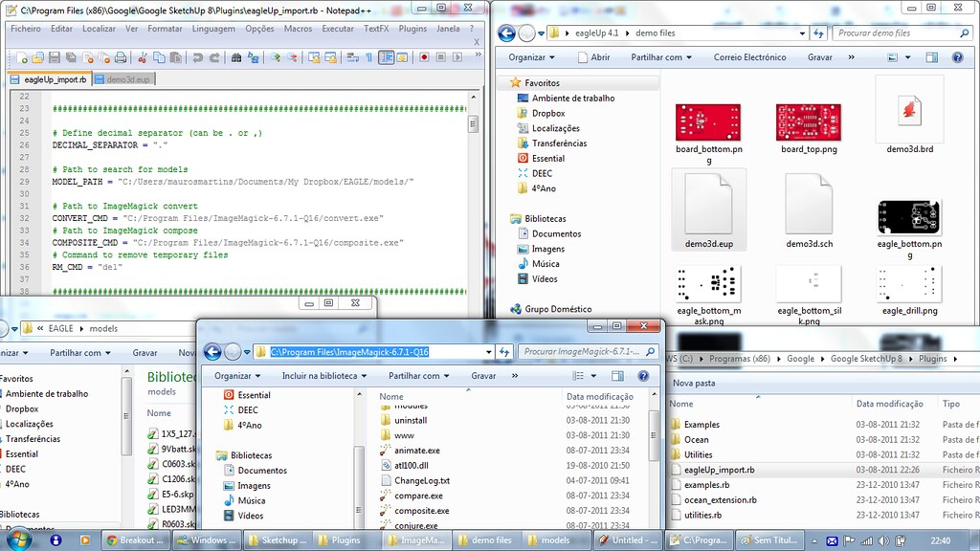Click the Windows Start orb on taskbar
This screenshot has width=980, height=551.
point(17,539)
